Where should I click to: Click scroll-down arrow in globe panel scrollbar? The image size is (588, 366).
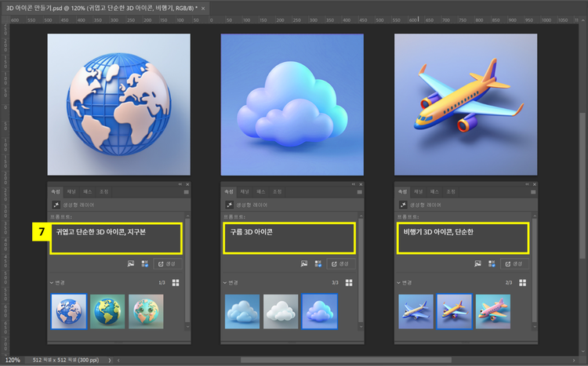point(187,326)
